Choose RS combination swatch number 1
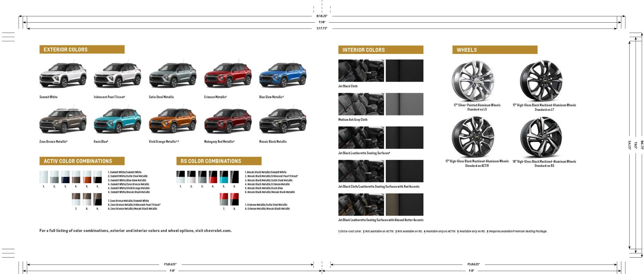The width and height of the screenshot is (644, 274). pos(181,177)
